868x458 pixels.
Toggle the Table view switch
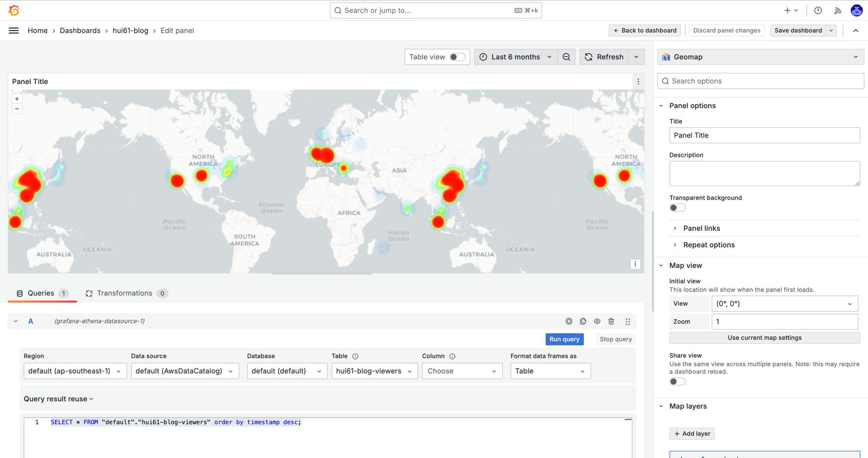pos(457,57)
